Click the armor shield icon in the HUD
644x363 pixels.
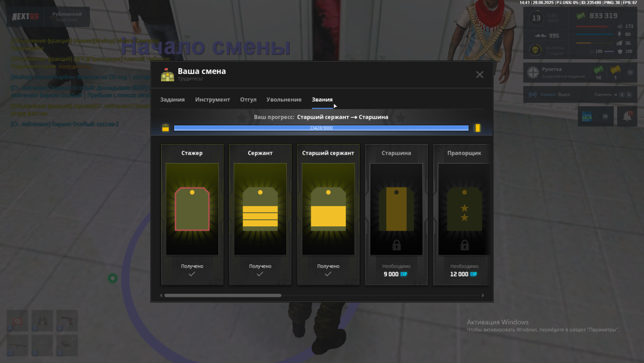(x=620, y=51)
